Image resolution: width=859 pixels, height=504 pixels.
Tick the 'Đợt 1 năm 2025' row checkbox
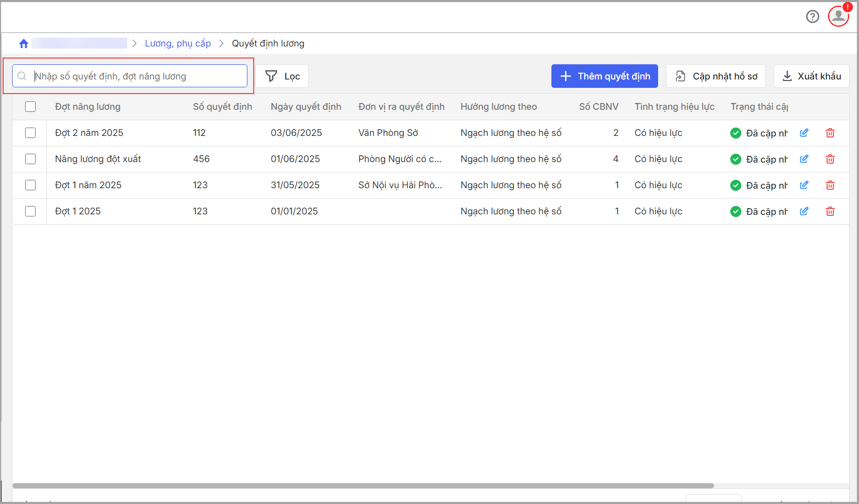point(30,185)
